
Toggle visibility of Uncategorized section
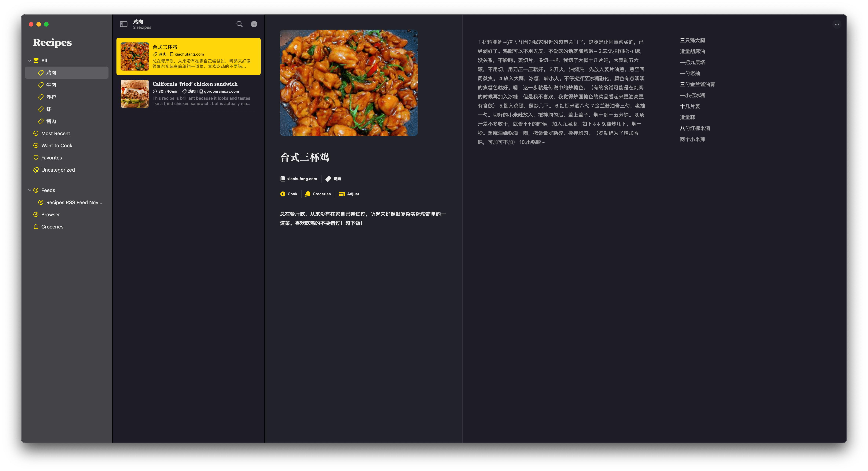point(57,169)
